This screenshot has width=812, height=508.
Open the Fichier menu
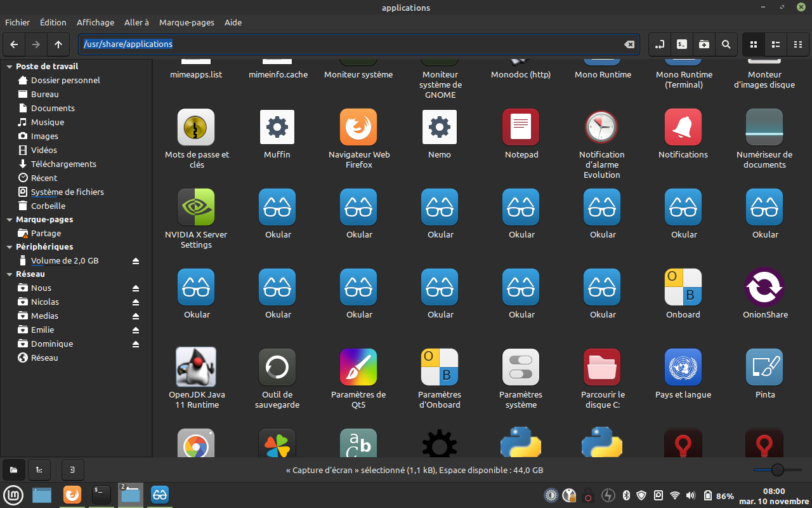pyautogui.click(x=17, y=22)
